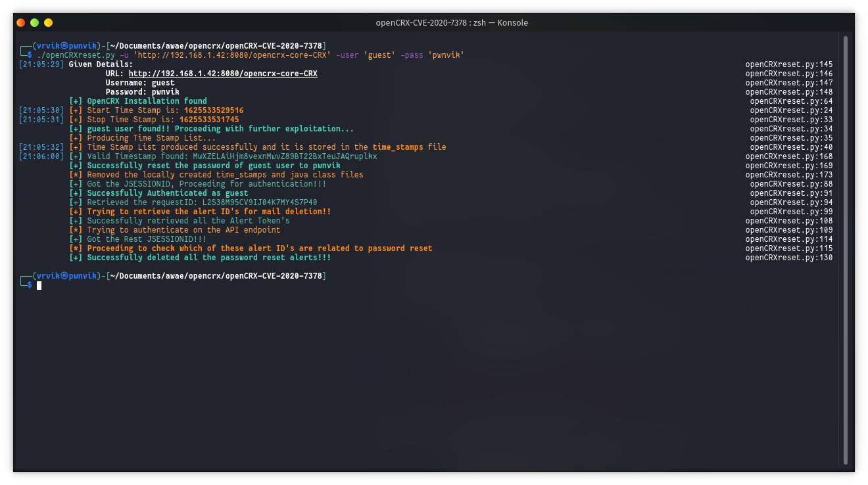
Task: Click 'Successfully reset the password of guest user' line
Action: pos(205,166)
